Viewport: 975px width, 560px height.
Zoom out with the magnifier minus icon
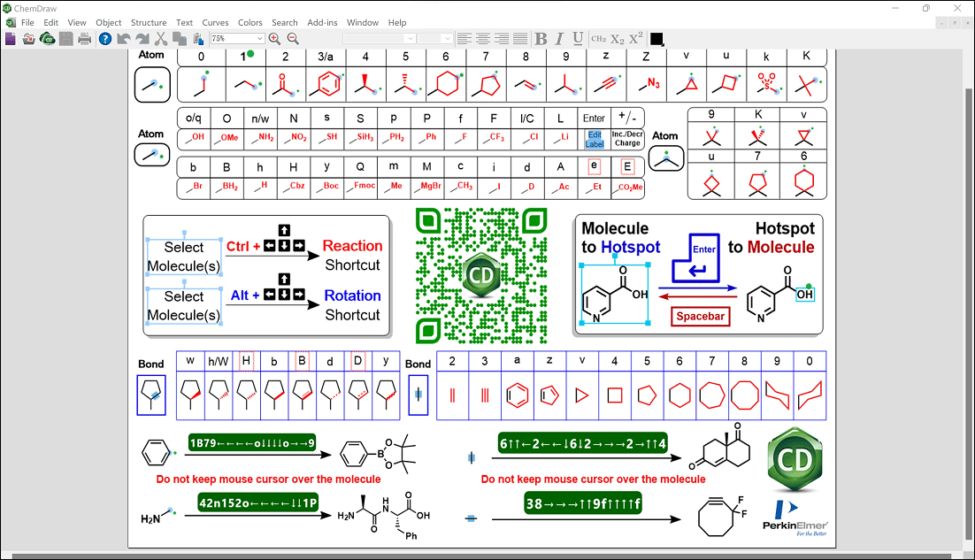pyautogui.click(x=293, y=39)
